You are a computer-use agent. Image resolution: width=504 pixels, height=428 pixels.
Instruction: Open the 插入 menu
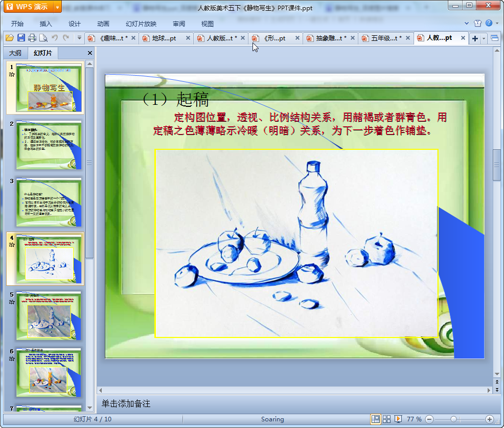click(45, 24)
